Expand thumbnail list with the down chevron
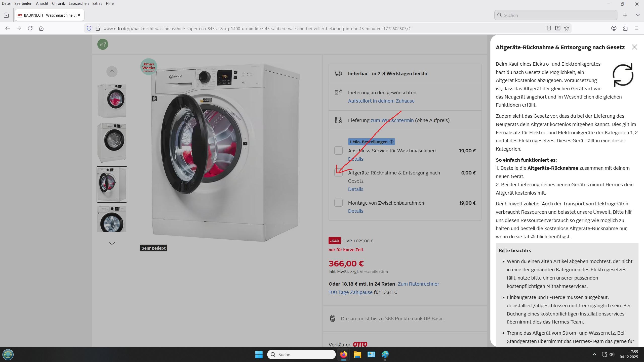The image size is (644, 362). (112, 243)
